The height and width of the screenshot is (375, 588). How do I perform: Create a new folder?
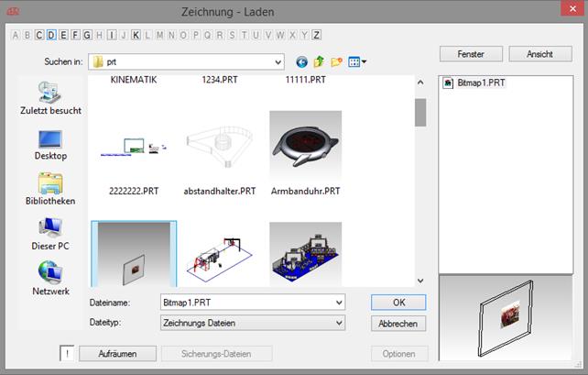(x=336, y=62)
